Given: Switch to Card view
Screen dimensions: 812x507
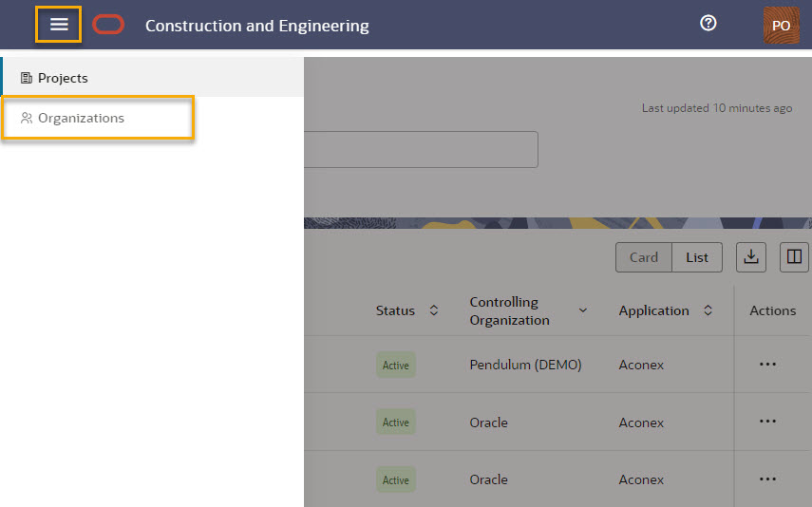Looking at the screenshot, I should coord(644,257).
